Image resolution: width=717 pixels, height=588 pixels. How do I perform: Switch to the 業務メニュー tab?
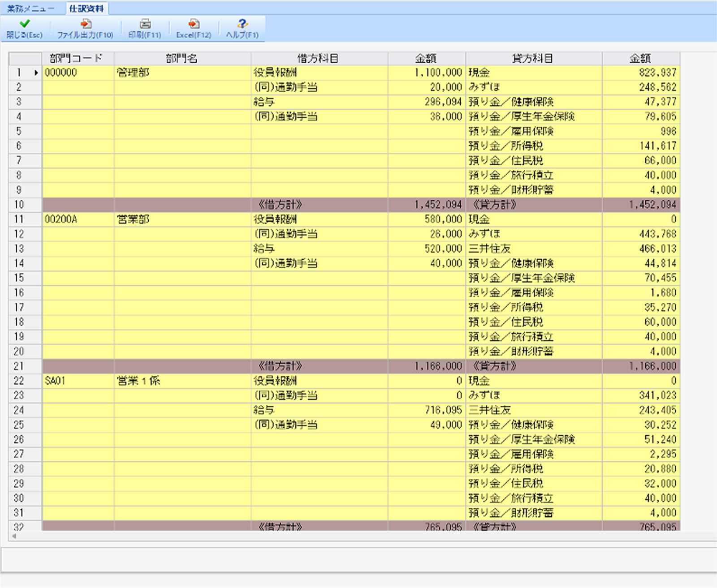pos(30,9)
